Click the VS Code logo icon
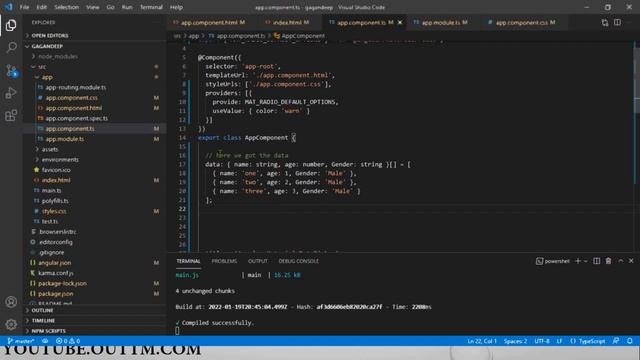 pyautogui.click(x=9, y=7)
